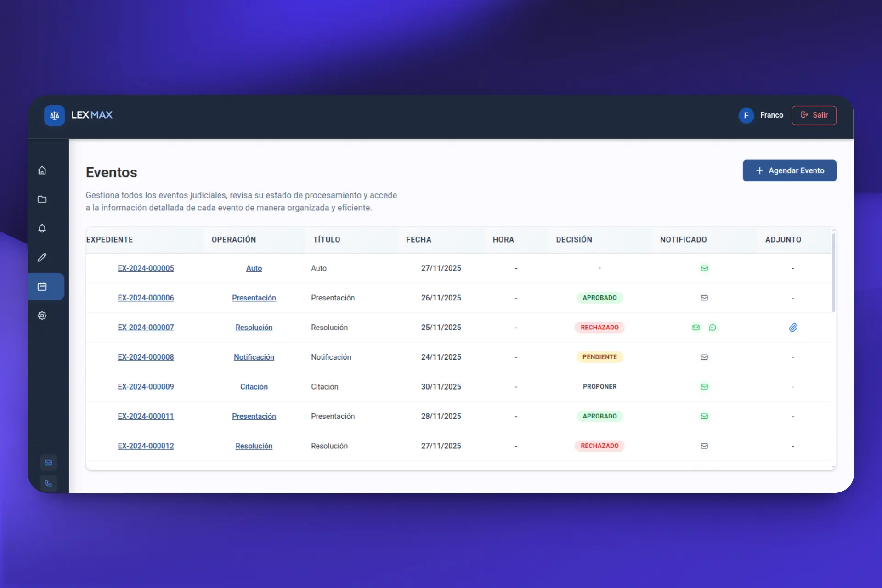The height and width of the screenshot is (588, 882).
Task: Click the date 26/11/2025
Action: click(x=441, y=298)
